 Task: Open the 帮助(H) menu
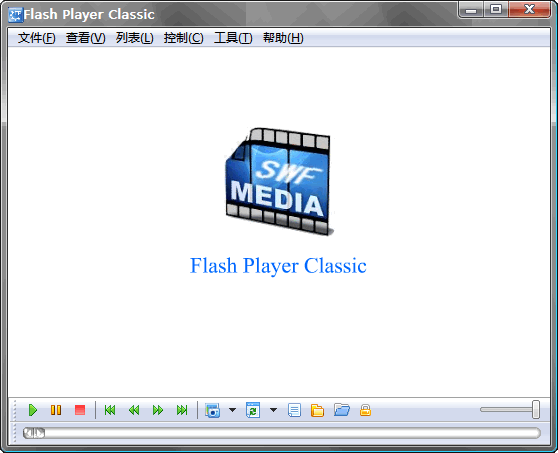click(x=283, y=38)
